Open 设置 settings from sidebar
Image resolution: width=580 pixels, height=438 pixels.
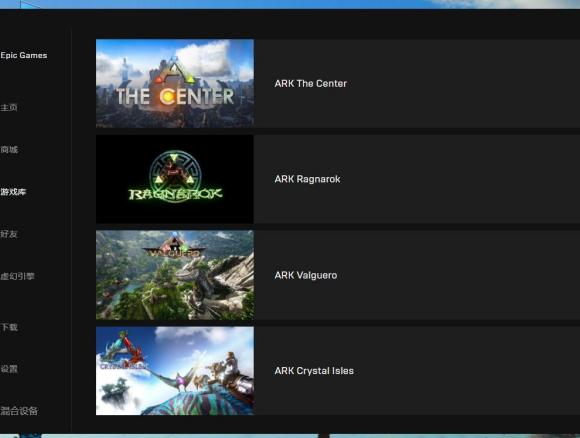point(9,369)
